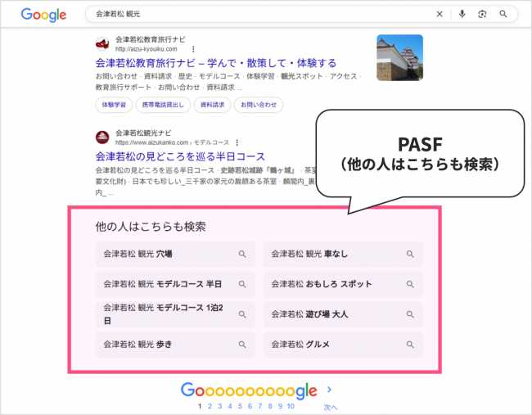Open three-dot menu beside aizu-kyouiku.com
The height and width of the screenshot is (415, 532).
(x=193, y=49)
